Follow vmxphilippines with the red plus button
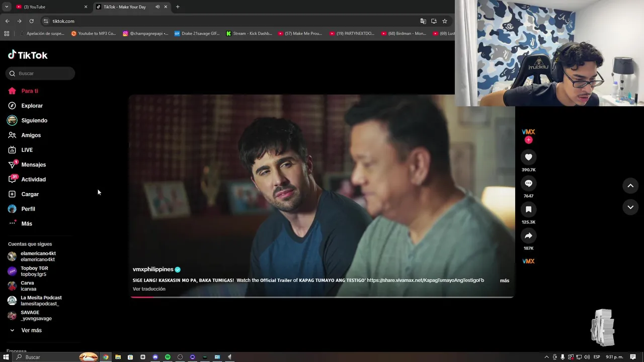 (528, 140)
